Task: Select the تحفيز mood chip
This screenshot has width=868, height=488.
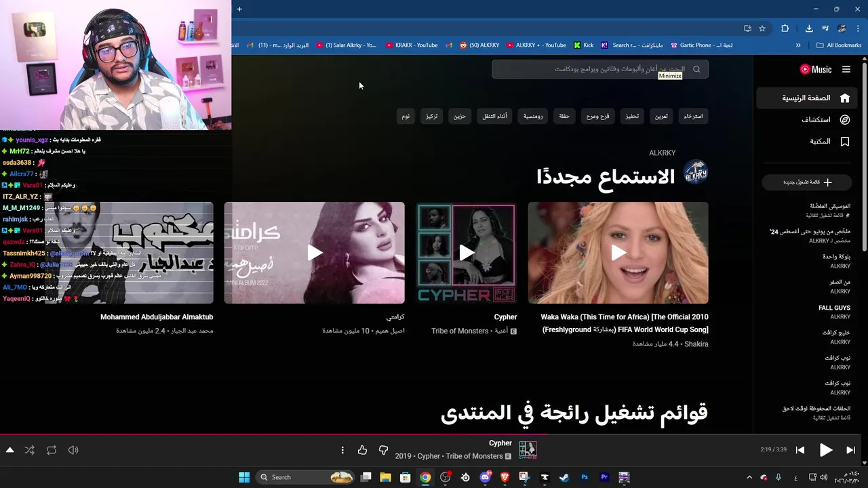Action: tap(632, 116)
